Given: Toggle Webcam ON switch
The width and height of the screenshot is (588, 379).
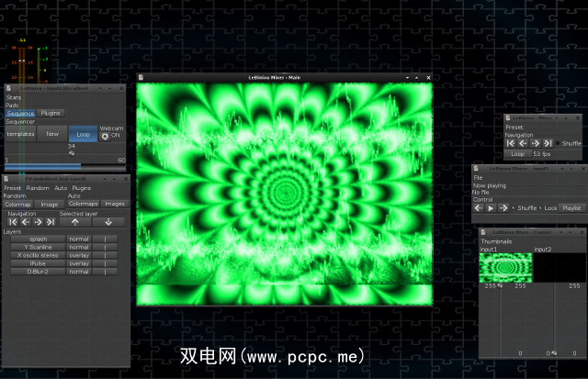Looking at the screenshot, I should [x=105, y=136].
